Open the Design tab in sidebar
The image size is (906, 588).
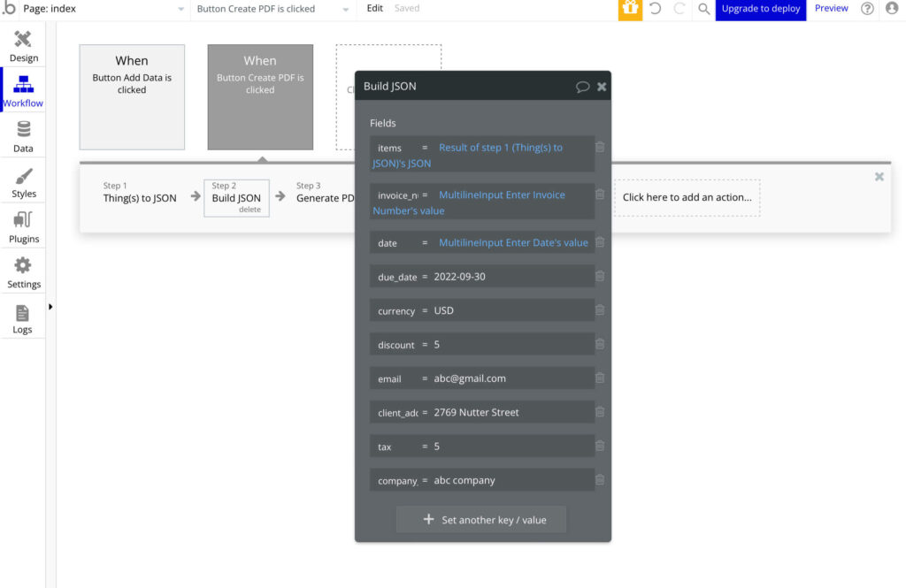tap(23, 46)
